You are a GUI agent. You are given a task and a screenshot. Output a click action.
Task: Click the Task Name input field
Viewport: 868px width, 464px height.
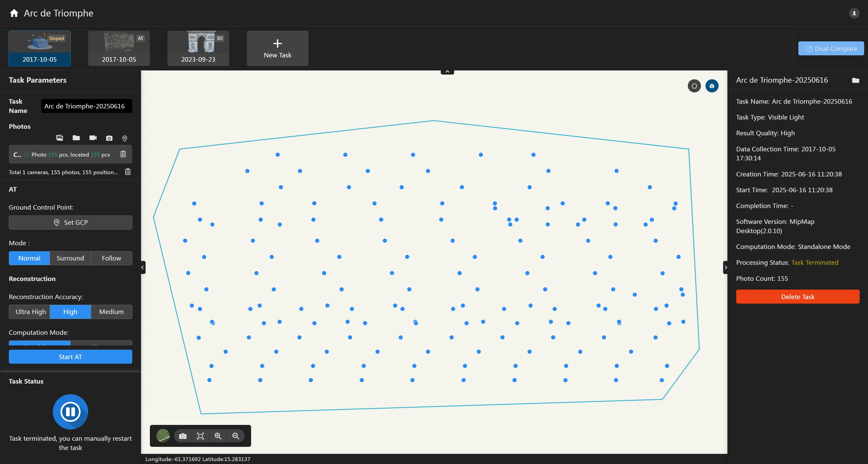tap(86, 106)
